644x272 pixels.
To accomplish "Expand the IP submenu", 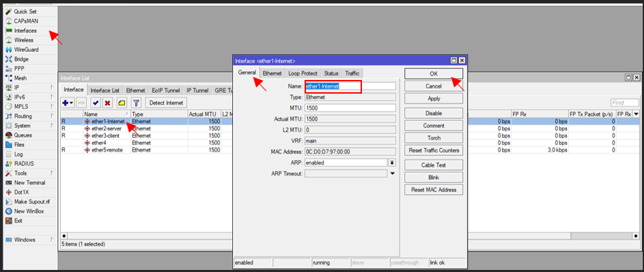I will coord(52,87).
